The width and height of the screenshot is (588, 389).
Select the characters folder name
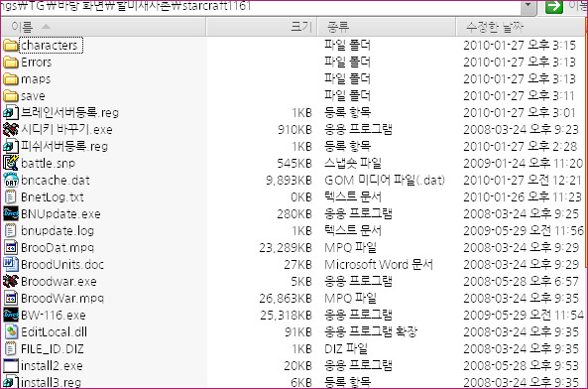point(50,46)
